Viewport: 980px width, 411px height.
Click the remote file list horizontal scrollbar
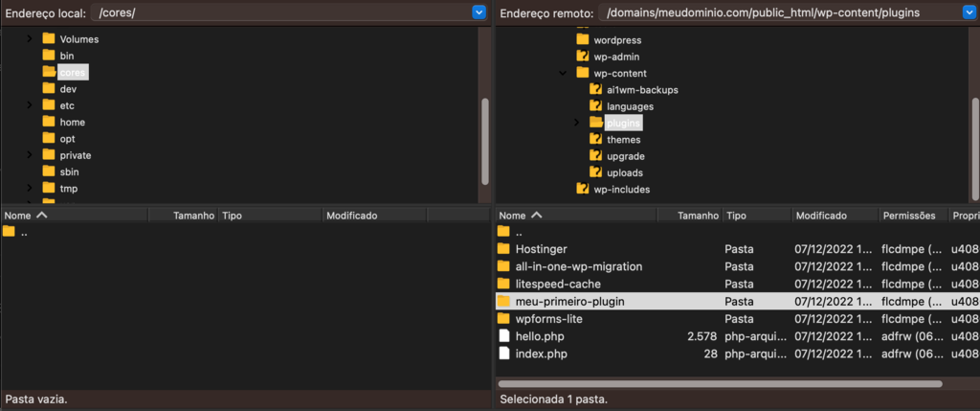click(720, 383)
